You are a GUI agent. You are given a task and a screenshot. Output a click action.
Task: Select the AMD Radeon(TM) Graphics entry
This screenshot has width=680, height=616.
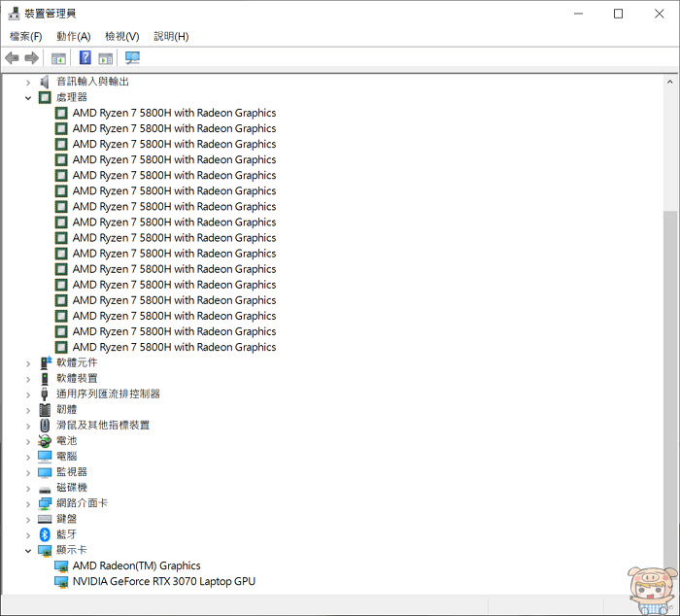pos(137,565)
